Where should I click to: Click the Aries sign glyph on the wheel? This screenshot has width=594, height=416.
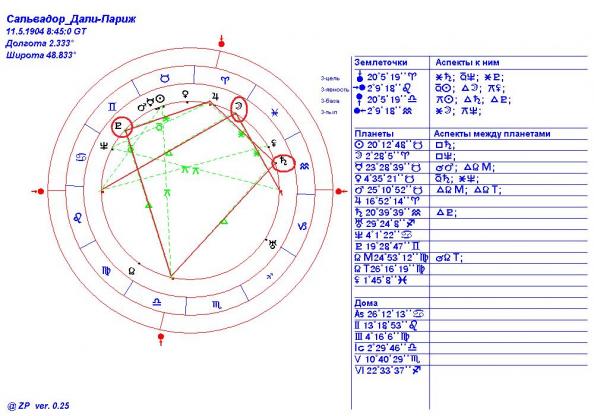click(x=225, y=80)
